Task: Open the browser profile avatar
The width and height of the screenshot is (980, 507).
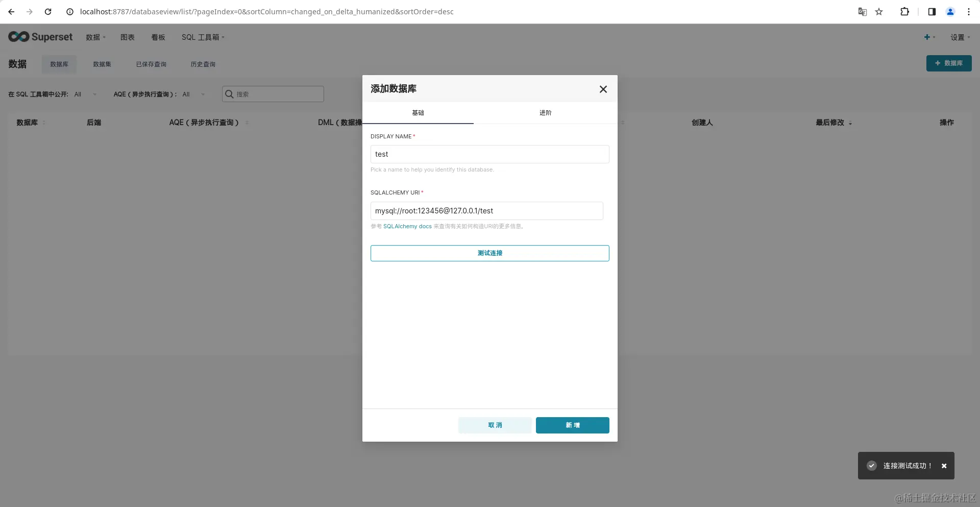Action: 950,12
